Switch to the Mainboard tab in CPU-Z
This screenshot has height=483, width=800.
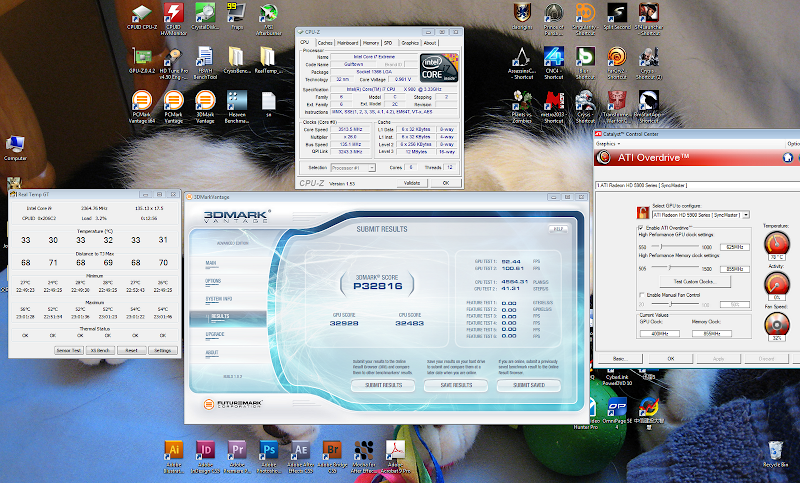347,43
